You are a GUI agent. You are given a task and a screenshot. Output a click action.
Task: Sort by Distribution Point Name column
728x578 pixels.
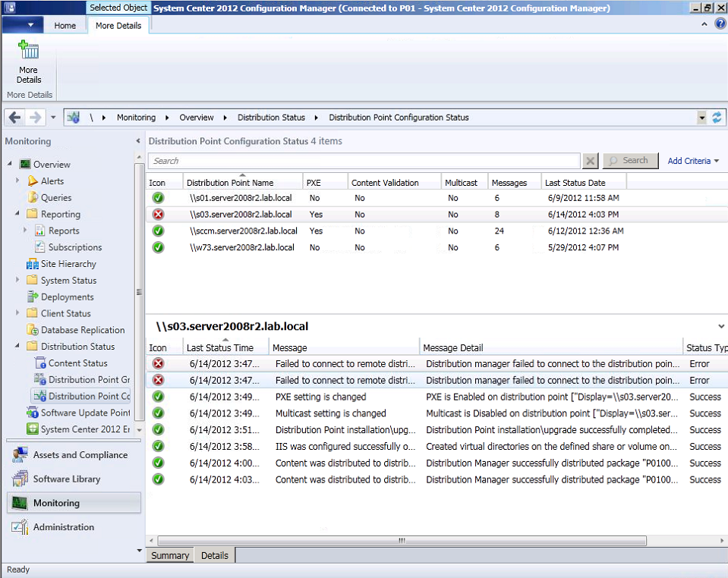coord(243,182)
